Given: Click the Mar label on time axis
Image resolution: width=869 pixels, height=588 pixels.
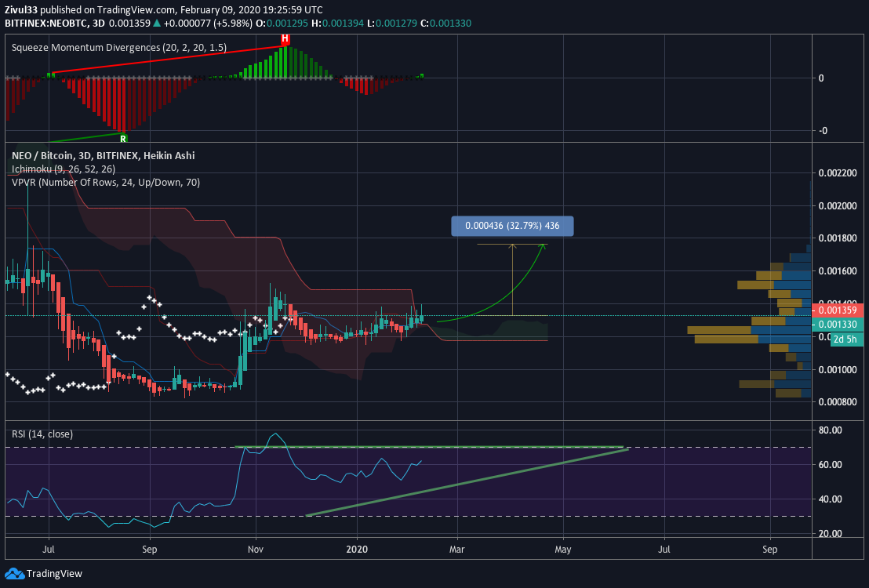Looking at the screenshot, I should (456, 550).
